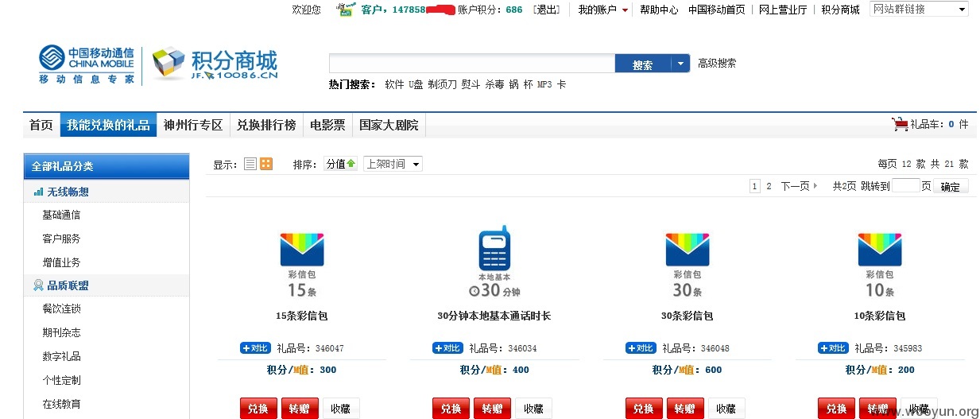Sort by 分值 with green arrow

341,164
